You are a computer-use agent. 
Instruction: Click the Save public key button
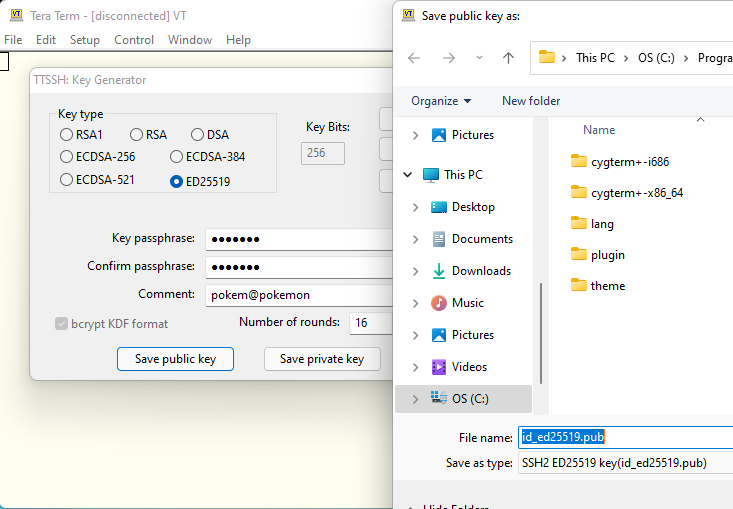pyautogui.click(x=175, y=359)
